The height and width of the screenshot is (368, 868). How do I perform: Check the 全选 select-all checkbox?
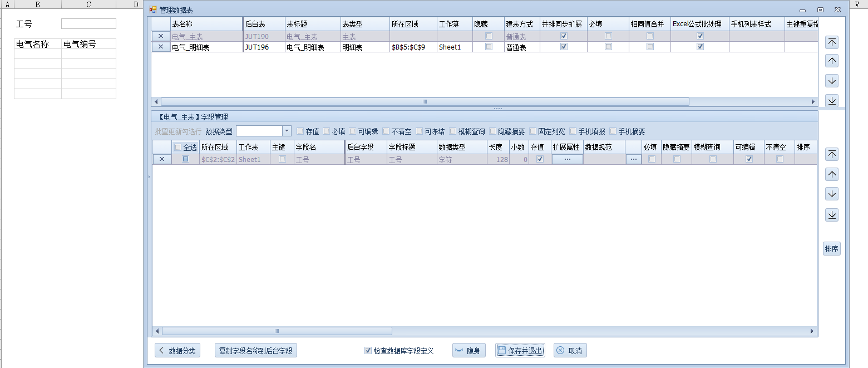click(178, 148)
